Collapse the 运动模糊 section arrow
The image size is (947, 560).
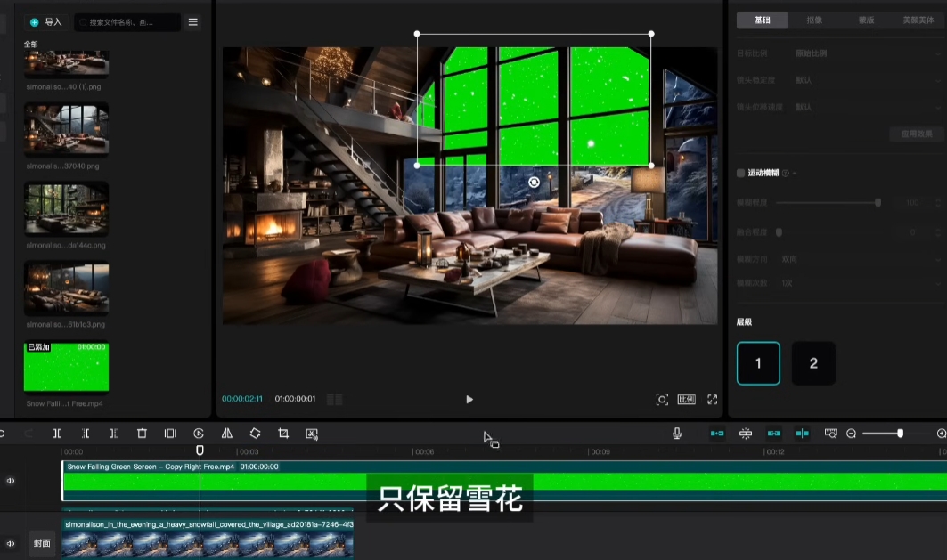[795, 174]
